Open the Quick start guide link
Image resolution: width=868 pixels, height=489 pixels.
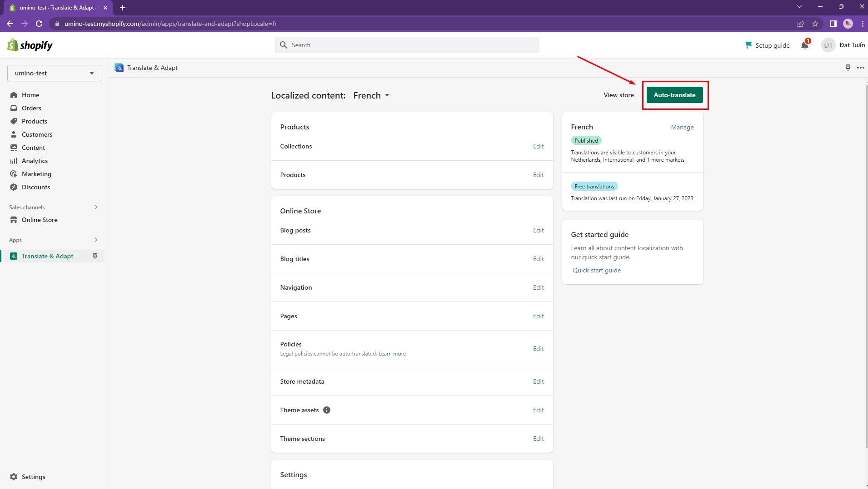click(x=597, y=270)
